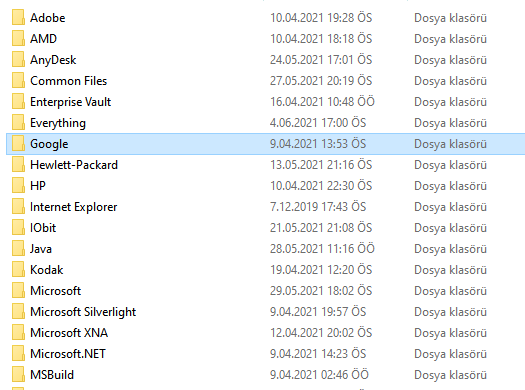Click the Microsoft XNA folder icon
The image size is (525, 390).
point(18,333)
